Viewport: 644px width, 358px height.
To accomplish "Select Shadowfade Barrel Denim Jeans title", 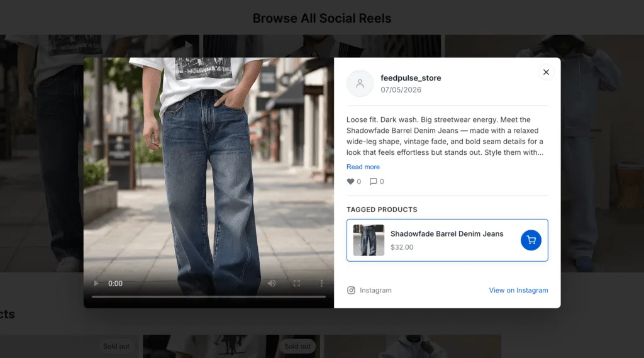I will coord(447,233).
